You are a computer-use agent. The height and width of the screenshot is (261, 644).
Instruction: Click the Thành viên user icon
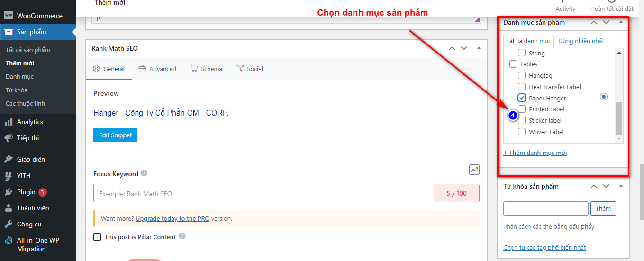[x=9, y=208]
